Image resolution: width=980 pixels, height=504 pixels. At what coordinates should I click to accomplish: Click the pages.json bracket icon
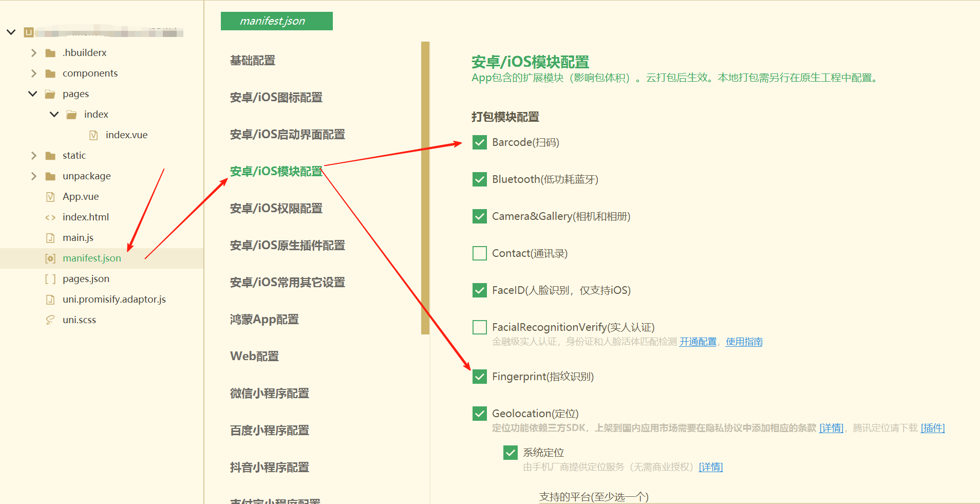pyautogui.click(x=50, y=278)
